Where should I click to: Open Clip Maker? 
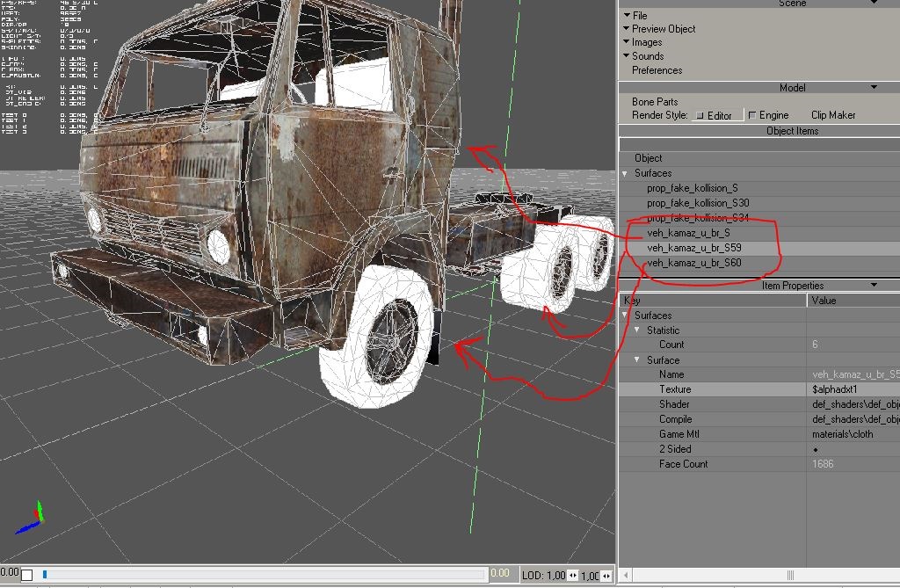coord(833,115)
